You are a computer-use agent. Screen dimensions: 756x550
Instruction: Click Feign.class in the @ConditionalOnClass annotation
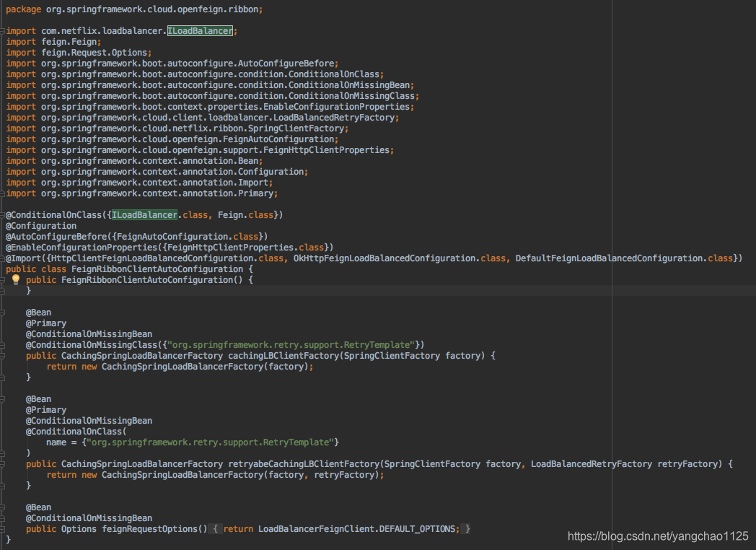[245, 215]
